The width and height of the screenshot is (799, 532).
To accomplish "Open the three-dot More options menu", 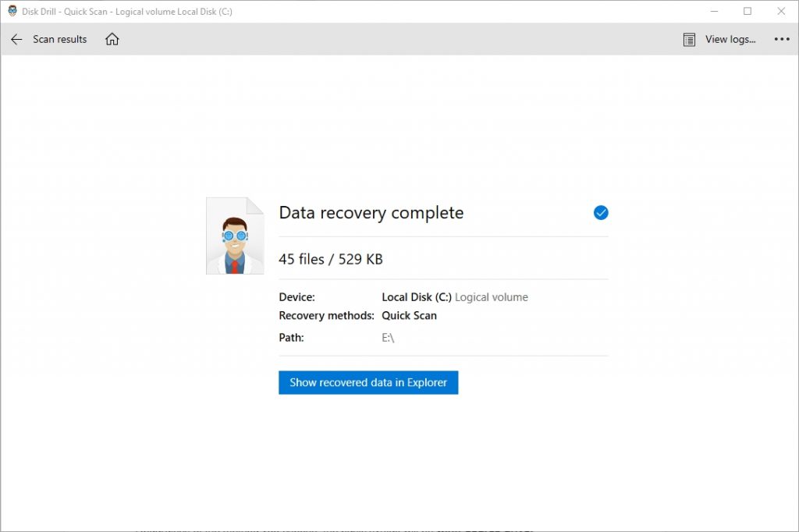I will pos(782,39).
